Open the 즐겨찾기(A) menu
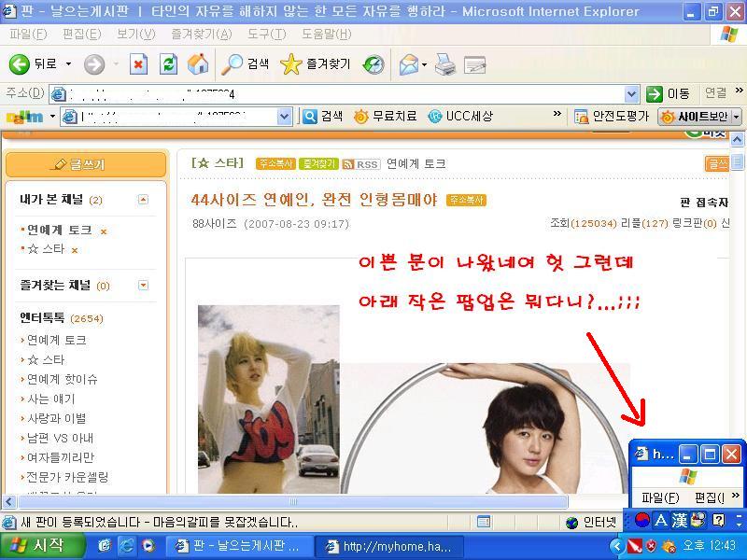The width and height of the screenshot is (747, 560). (202, 35)
